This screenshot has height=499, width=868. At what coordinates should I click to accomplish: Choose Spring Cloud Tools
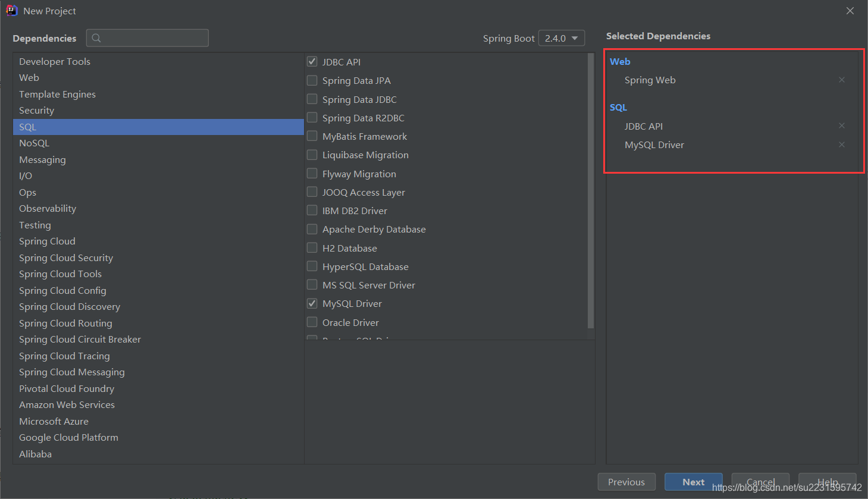click(158, 274)
